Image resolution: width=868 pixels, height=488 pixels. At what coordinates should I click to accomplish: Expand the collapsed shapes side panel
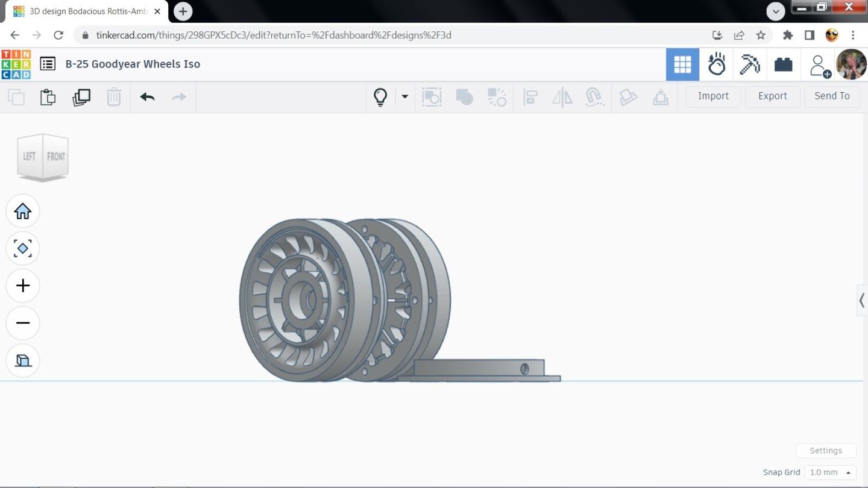coord(862,300)
